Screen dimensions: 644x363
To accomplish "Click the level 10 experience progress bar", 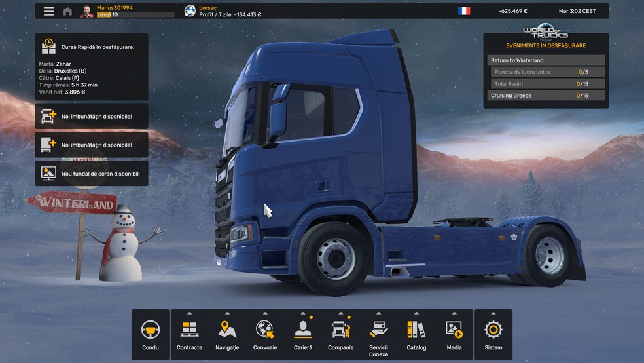I will 143,14.
